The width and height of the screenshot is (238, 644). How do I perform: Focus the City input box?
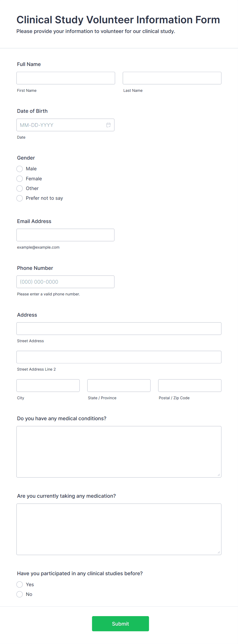48,385
